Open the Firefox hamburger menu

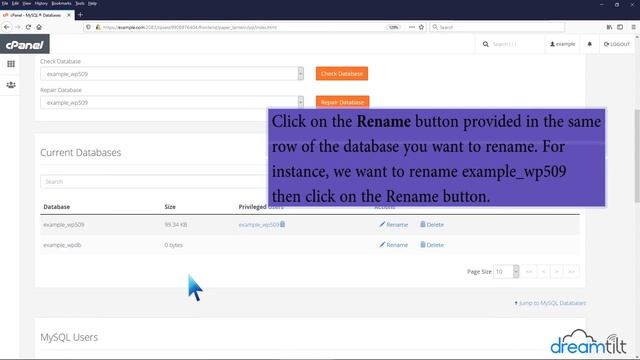point(633,27)
